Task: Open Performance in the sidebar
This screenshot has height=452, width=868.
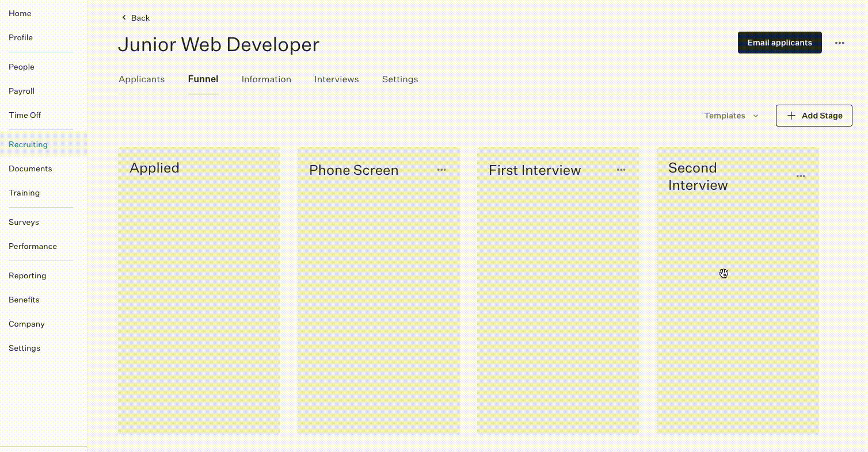Action: pos(33,246)
